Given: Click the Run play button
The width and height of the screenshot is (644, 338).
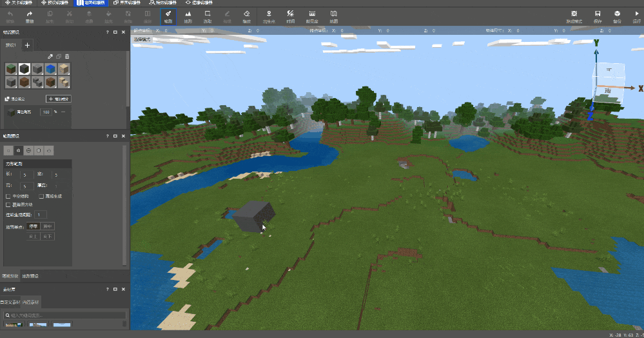Looking at the screenshot, I should pos(636,15).
